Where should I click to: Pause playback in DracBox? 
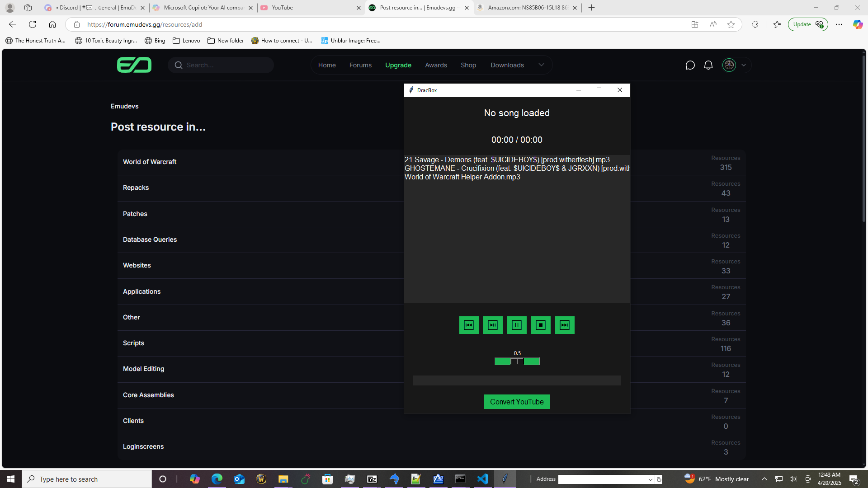point(517,325)
